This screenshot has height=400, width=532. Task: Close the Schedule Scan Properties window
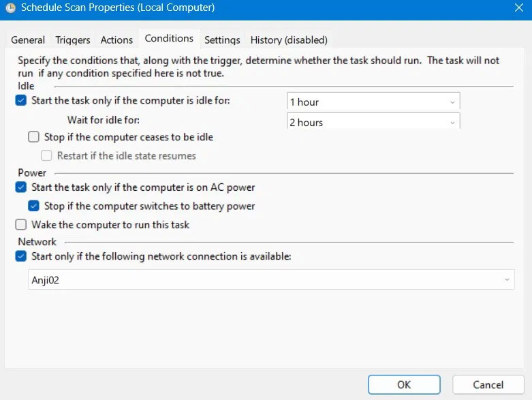pos(518,7)
